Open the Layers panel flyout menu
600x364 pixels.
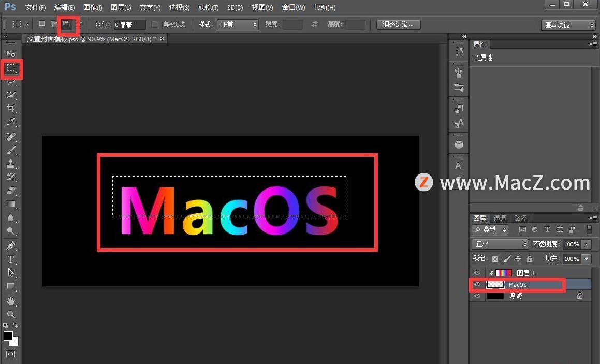click(x=593, y=218)
